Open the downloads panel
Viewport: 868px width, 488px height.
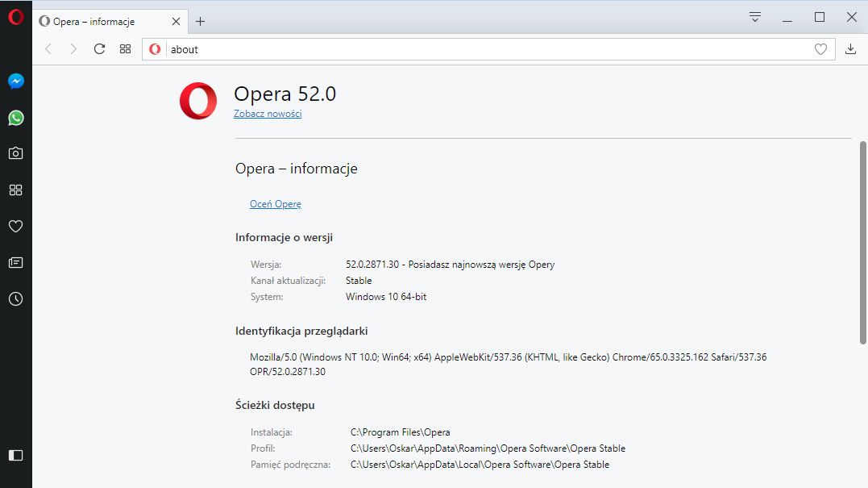[x=850, y=49]
